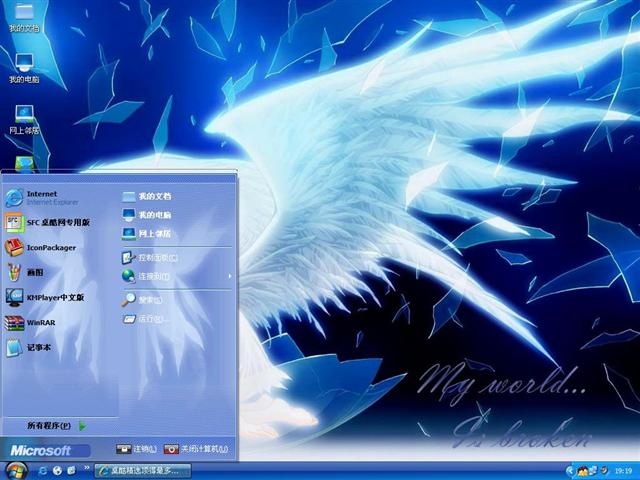Expand 所有程序 all programs arrow
Viewport: 640px width, 480px height.
click(82, 426)
